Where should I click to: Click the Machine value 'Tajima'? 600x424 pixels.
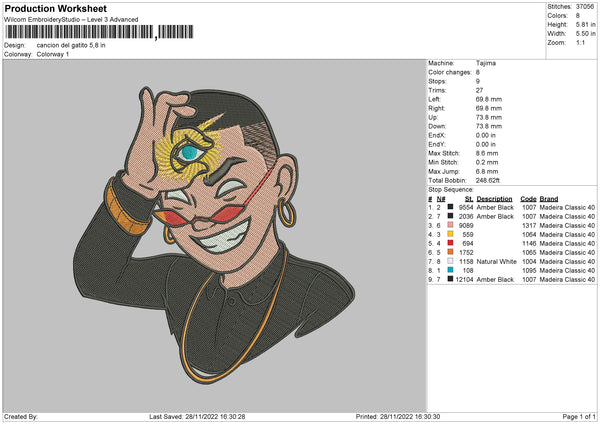click(x=486, y=63)
